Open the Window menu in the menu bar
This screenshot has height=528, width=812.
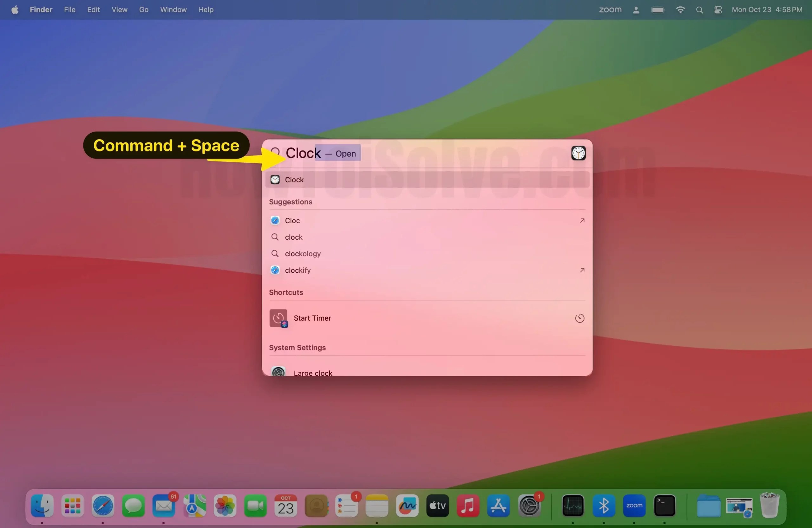(x=173, y=10)
